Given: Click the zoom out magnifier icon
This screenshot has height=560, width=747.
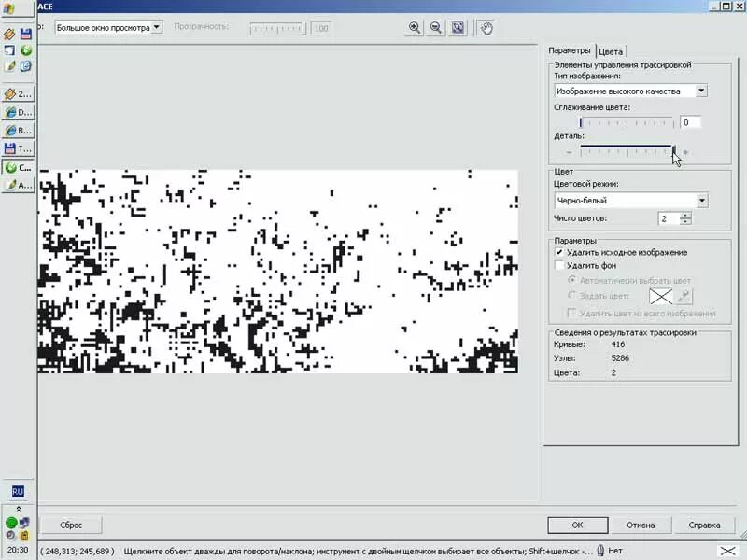Looking at the screenshot, I should pos(435,28).
